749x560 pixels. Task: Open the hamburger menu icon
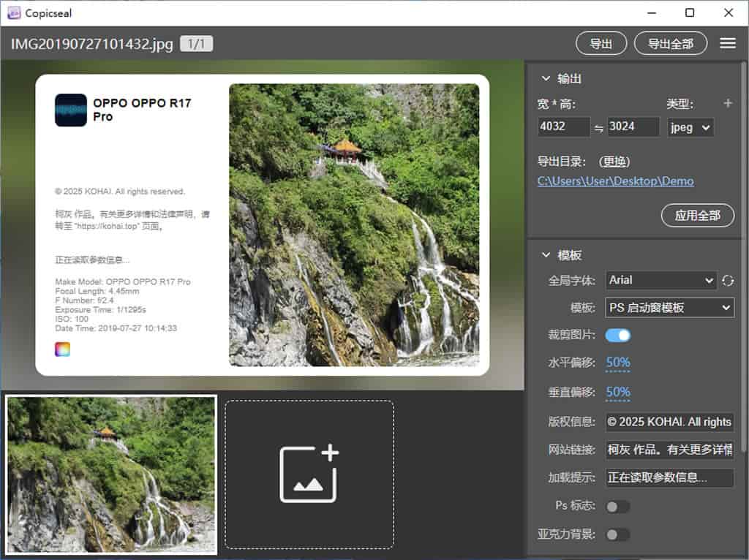point(727,44)
